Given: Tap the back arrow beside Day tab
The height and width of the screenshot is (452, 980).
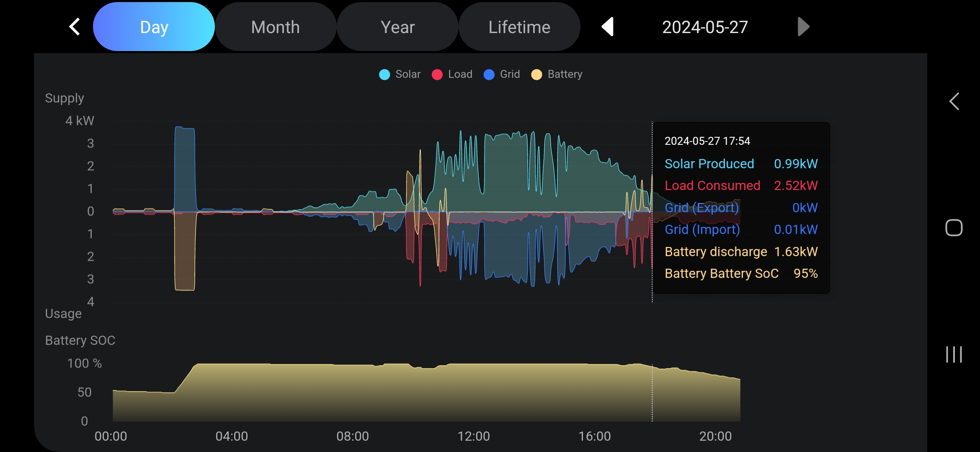Looking at the screenshot, I should [x=75, y=27].
